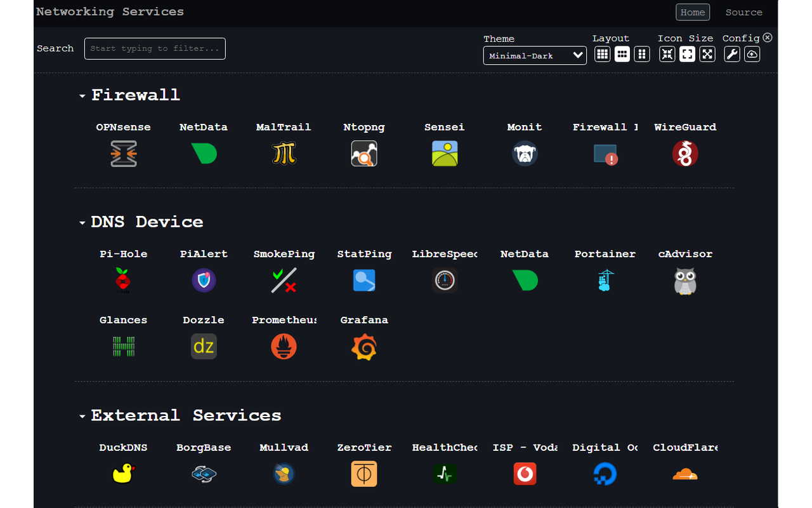The width and height of the screenshot is (812, 508).
Task: Set icon size to small
Action: tap(667, 54)
